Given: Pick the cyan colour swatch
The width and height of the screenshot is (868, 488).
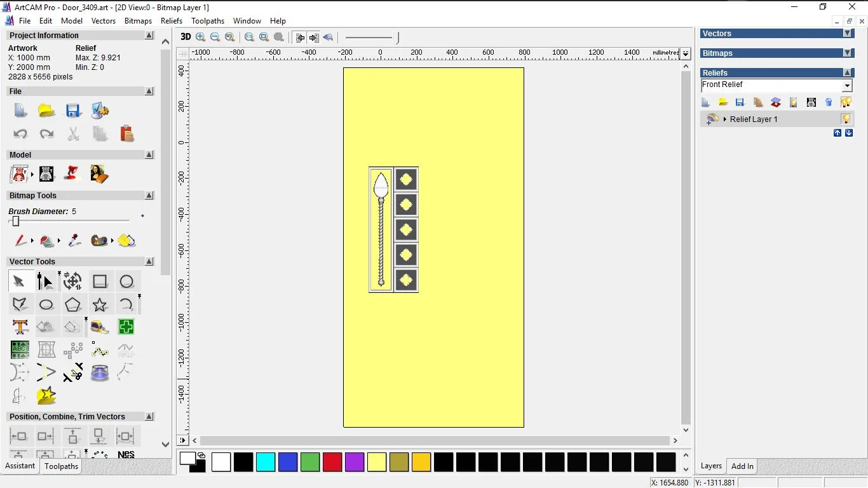Looking at the screenshot, I should click(x=266, y=462).
